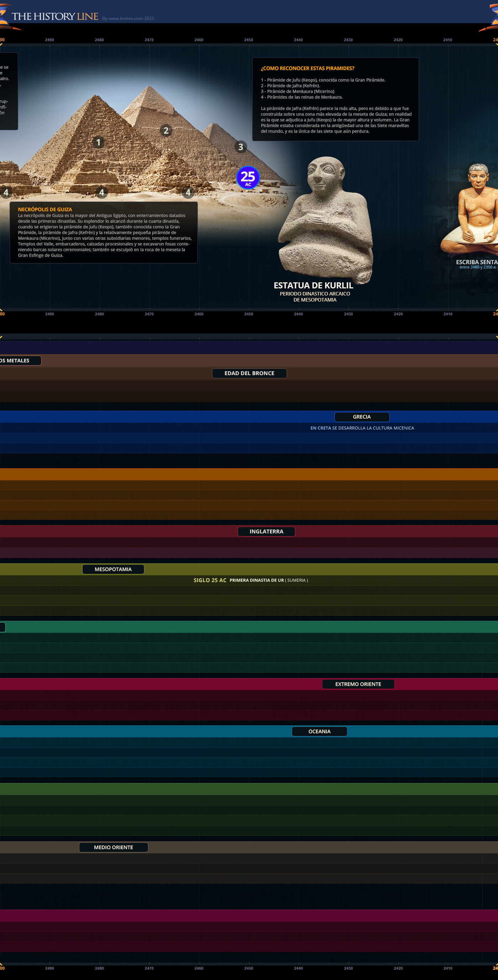Click the Pirámide de Jufu (Keops) list line

(323, 80)
